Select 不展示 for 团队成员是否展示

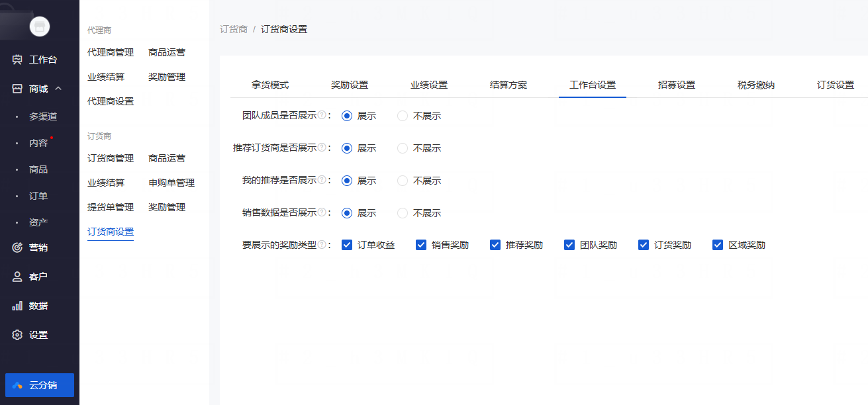(x=403, y=116)
